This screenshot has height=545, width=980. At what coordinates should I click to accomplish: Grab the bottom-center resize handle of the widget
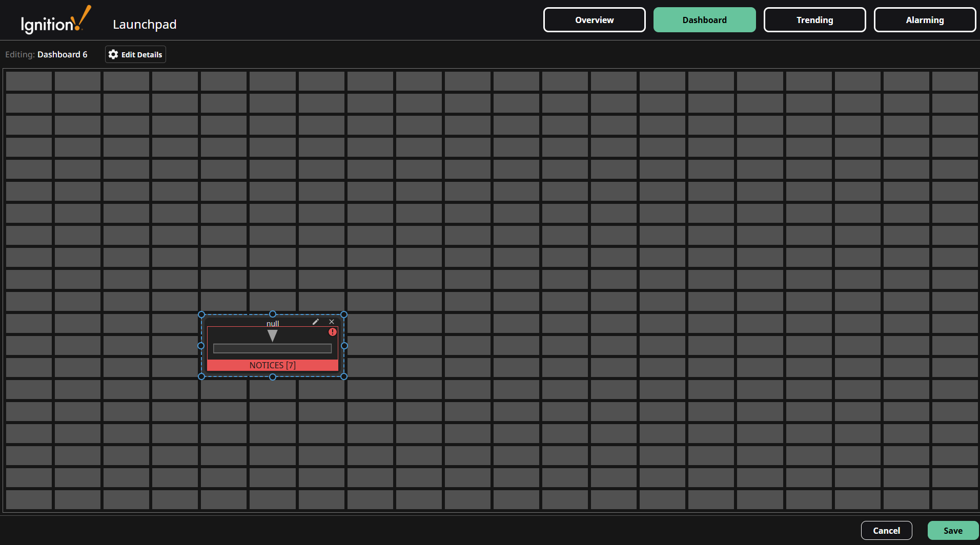pyautogui.click(x=272, y=377)
